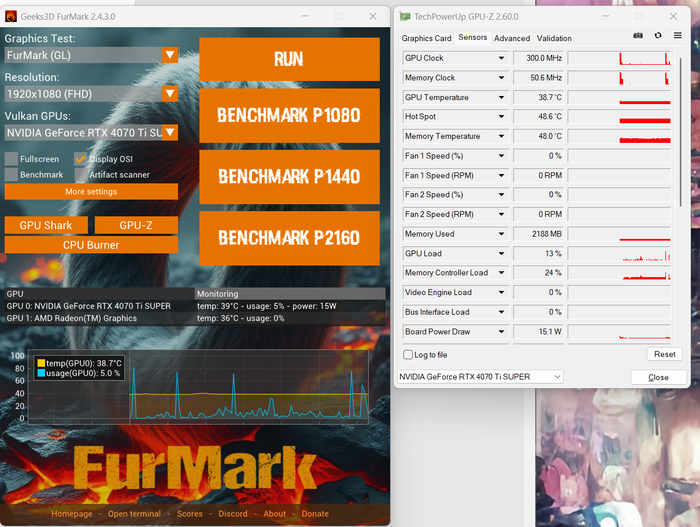The height and width of the screenshot is (527, 700).
Task: Open the Validation tab
Action: click(x=554, y=38)
